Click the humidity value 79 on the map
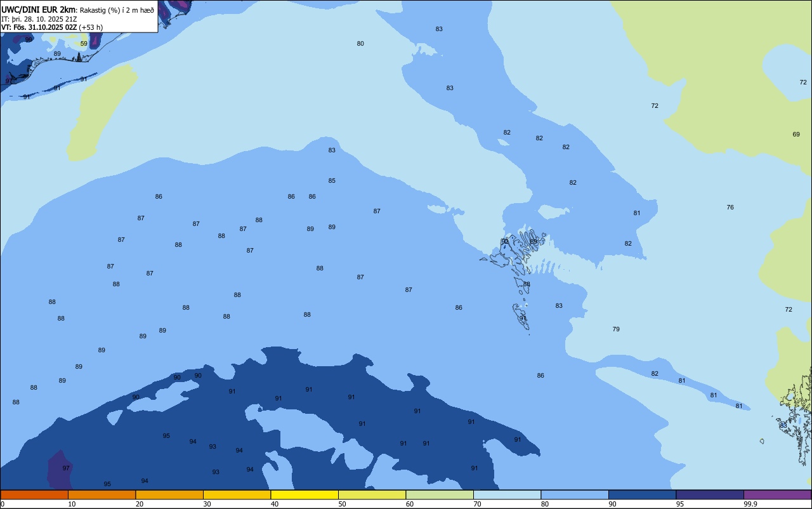The width and height of the screenshot is (812, 509). (616, 329)
